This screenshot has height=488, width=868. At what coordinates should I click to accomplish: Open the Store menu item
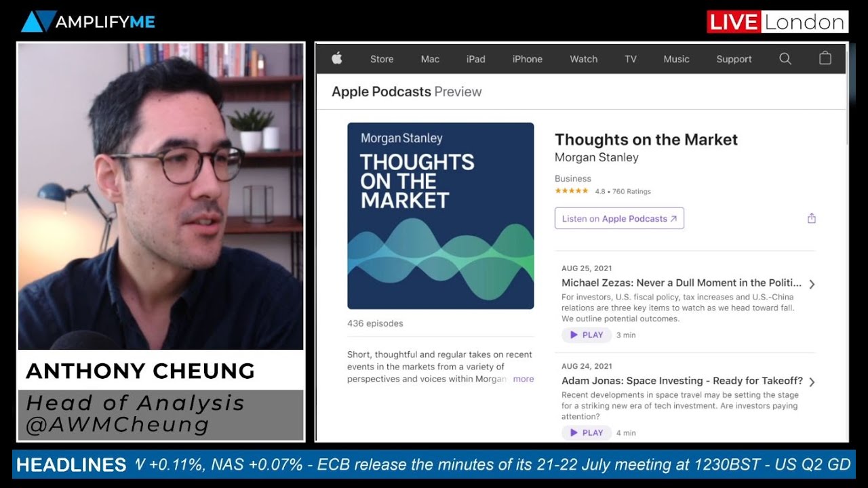click(x=382, y=59)
